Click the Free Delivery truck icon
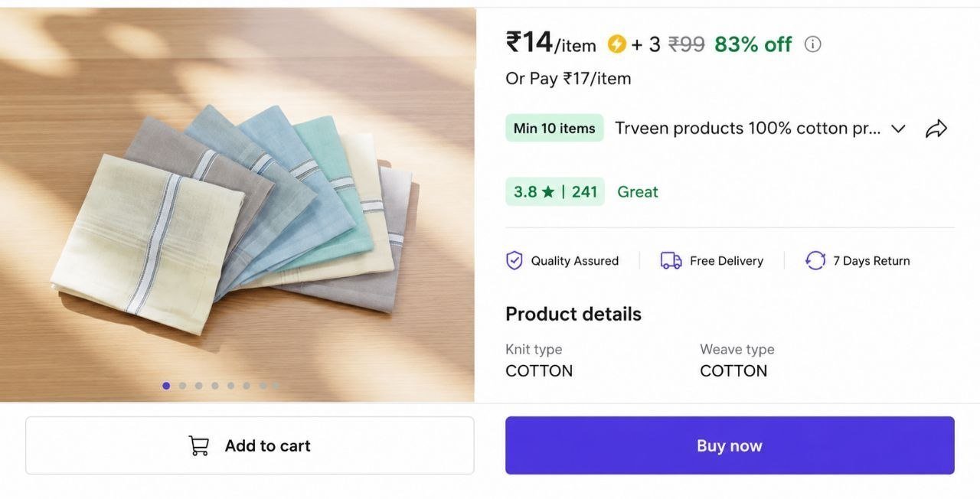The width and height of the screenshot is (980, 499). [x=671, y=261]
